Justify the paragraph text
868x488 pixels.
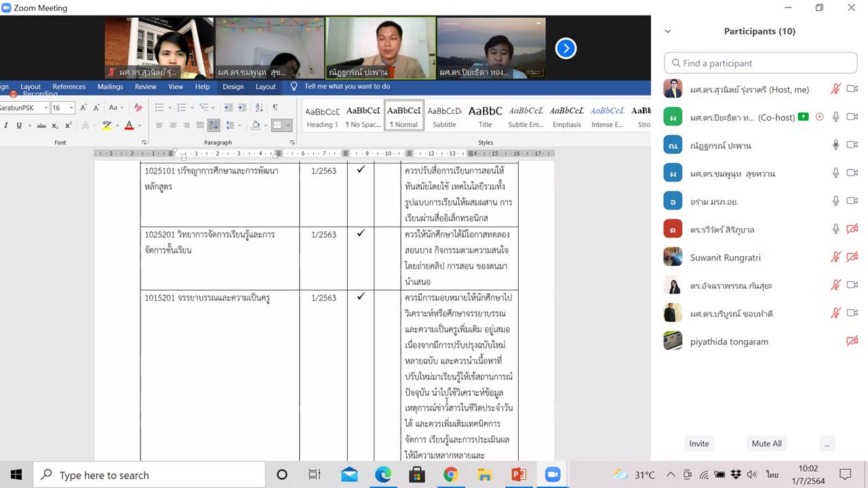tap(200, 125)
